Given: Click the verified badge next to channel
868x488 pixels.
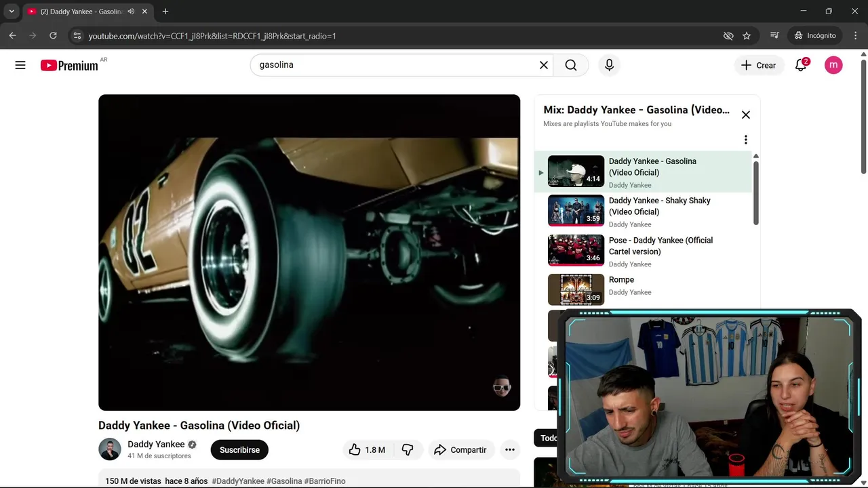Looking at the screenshot, I should [192, 445].
